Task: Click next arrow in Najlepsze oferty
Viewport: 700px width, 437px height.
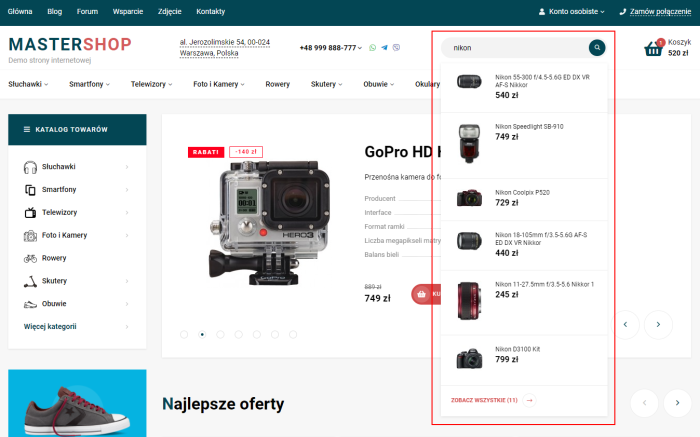Action: point(677,403)
